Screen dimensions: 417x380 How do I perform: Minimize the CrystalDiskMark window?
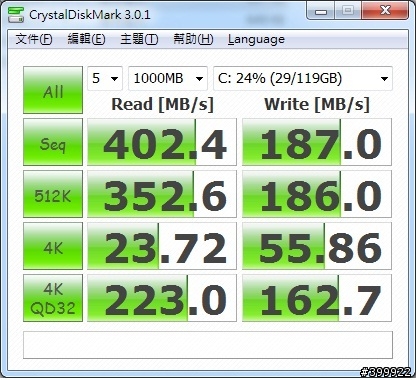click(x=321, y=11)
